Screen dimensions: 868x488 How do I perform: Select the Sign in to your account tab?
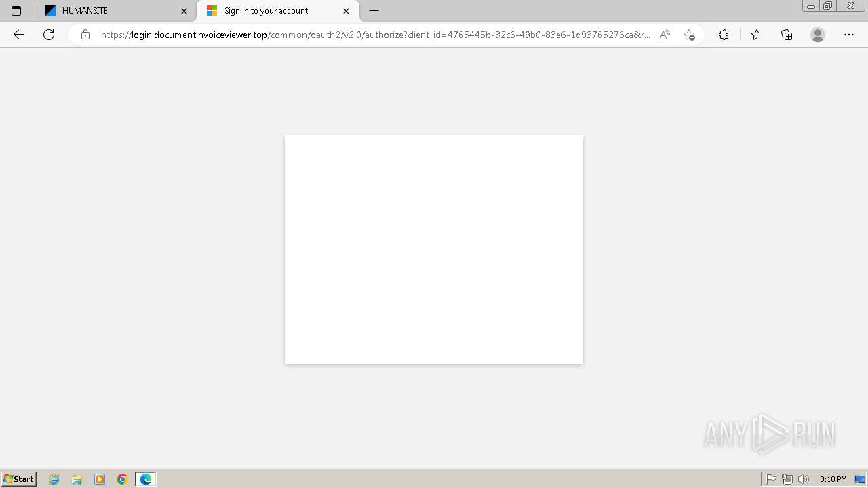278,11
